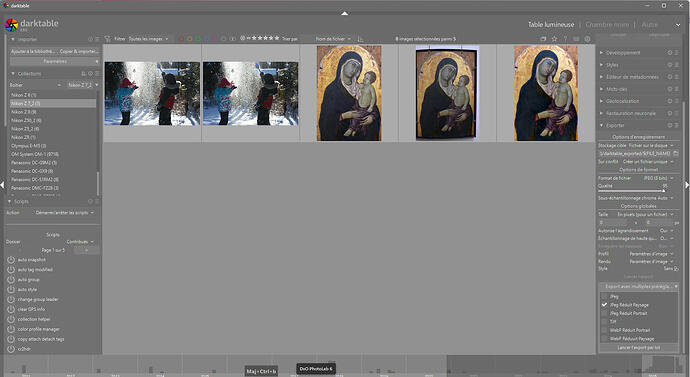Open presets menu icon of Exporter module

click(677, 125)
